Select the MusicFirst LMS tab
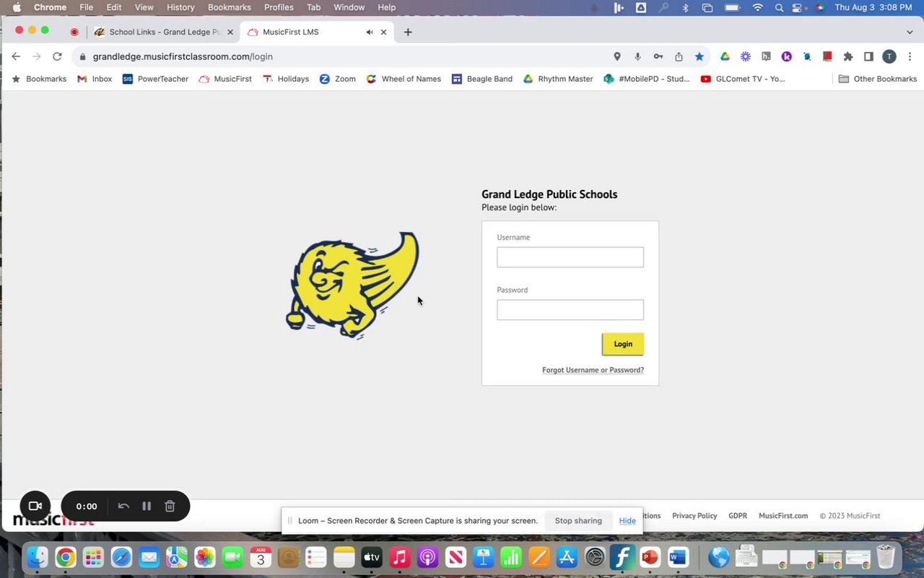 pyautogui.click(x=318, y=32)
